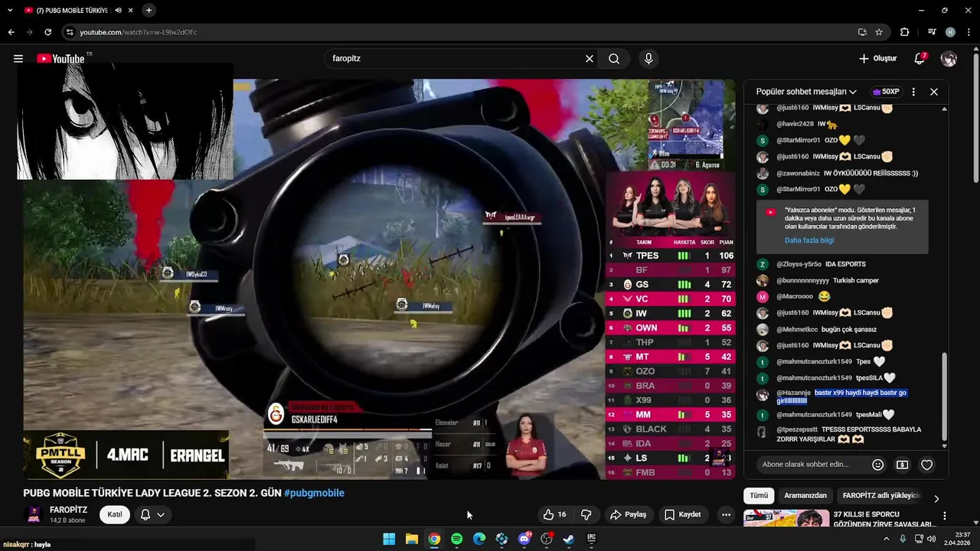Image resolution: width=980 pixels, height=551 pixels.
Task: Open Epic Games launcher from taskbar
Action: click(592, 539)
